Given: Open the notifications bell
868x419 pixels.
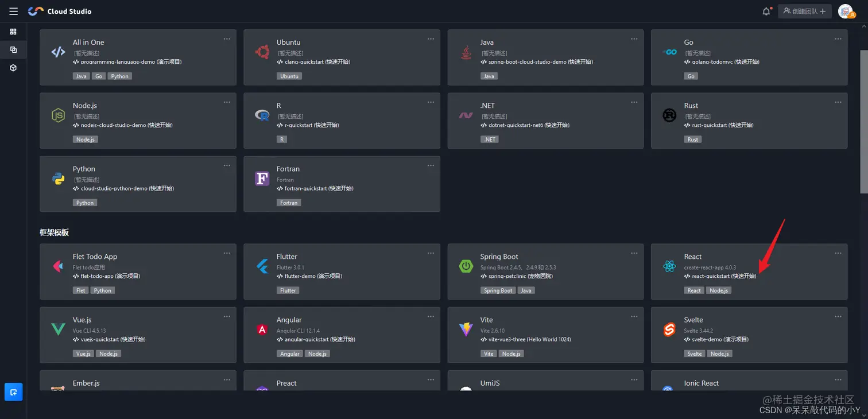Looking at the screenshot, I should (x=766, y=11).
